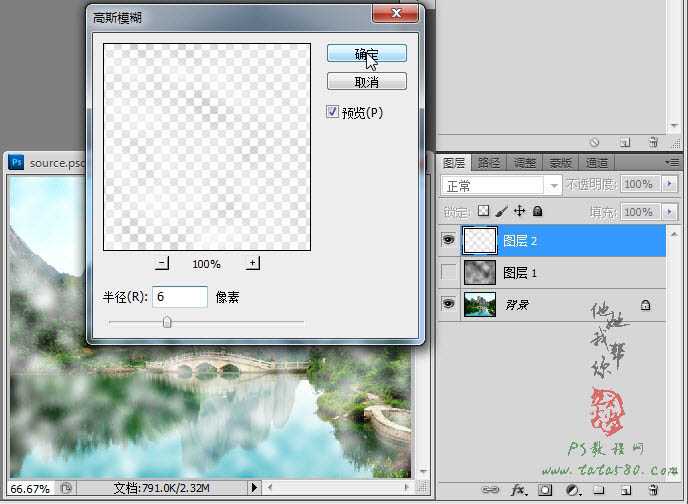Open the 正常 blend mode dropdown

[x=501, y=186]
